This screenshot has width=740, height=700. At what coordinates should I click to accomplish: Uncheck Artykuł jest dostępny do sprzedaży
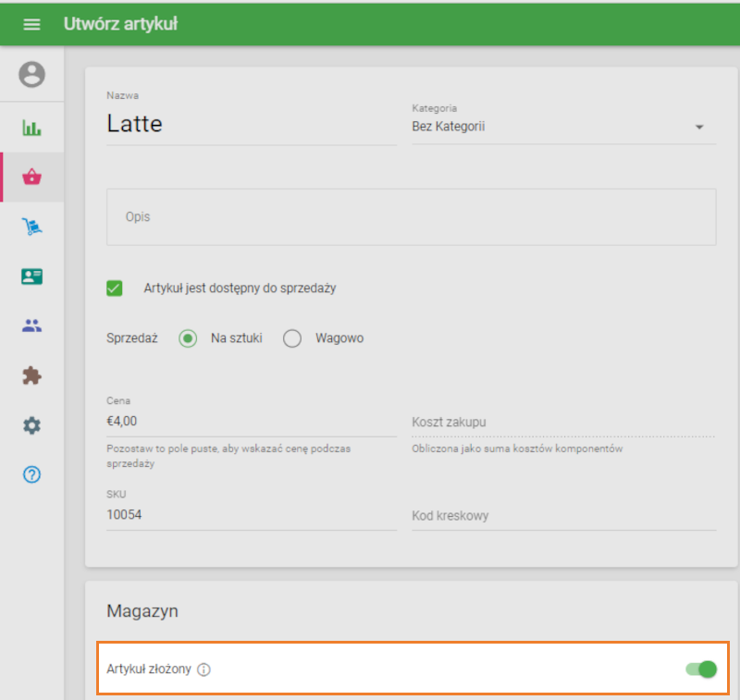(115, 289)
